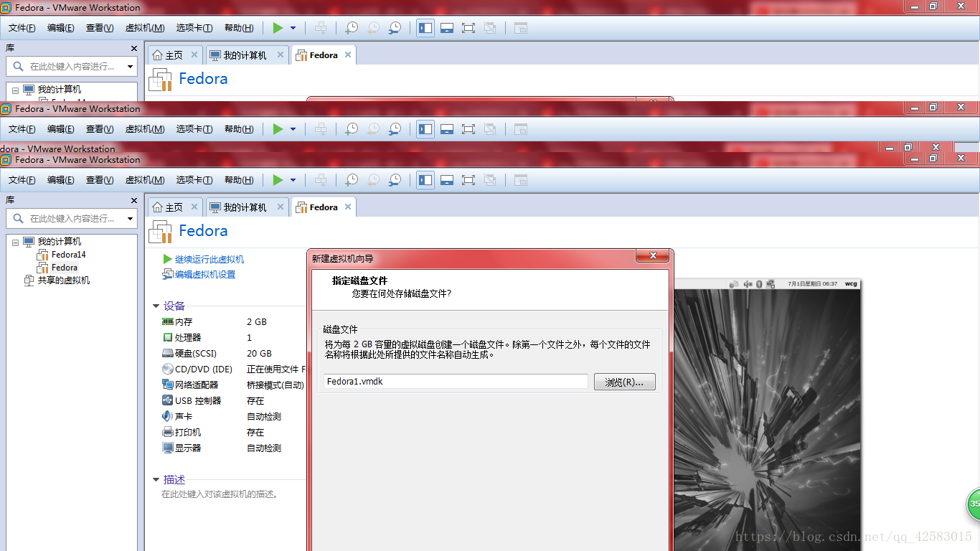Image resolution: width=980 pixels, height=551 pixels.
Task: Click the Unity mode icon in the front window toolbar
Action: pos(490,180)
